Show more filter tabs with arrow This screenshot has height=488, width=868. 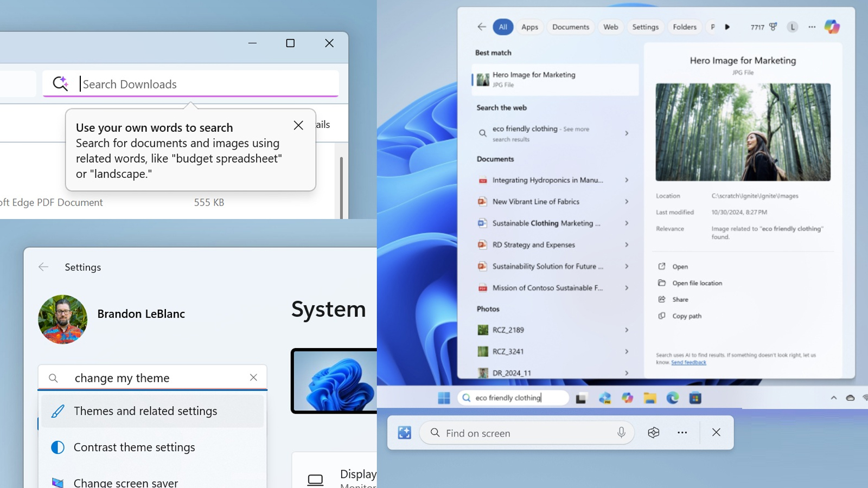pos(727,27)
